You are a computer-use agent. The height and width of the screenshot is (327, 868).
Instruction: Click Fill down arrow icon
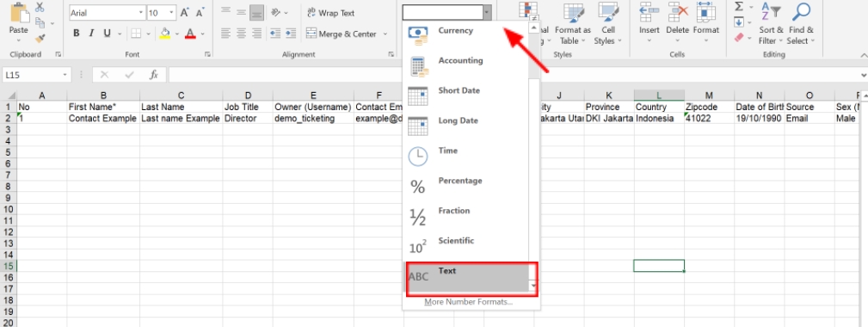pos(738,22)
